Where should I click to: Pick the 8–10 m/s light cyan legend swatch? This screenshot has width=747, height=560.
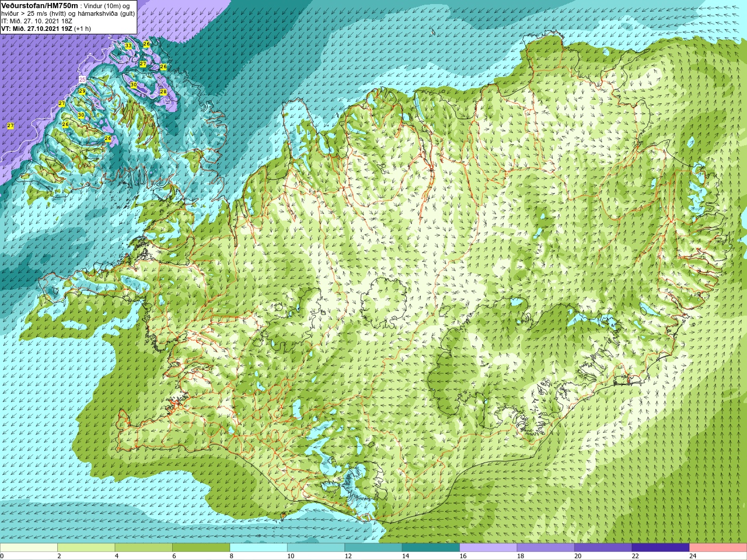point(259,547)
